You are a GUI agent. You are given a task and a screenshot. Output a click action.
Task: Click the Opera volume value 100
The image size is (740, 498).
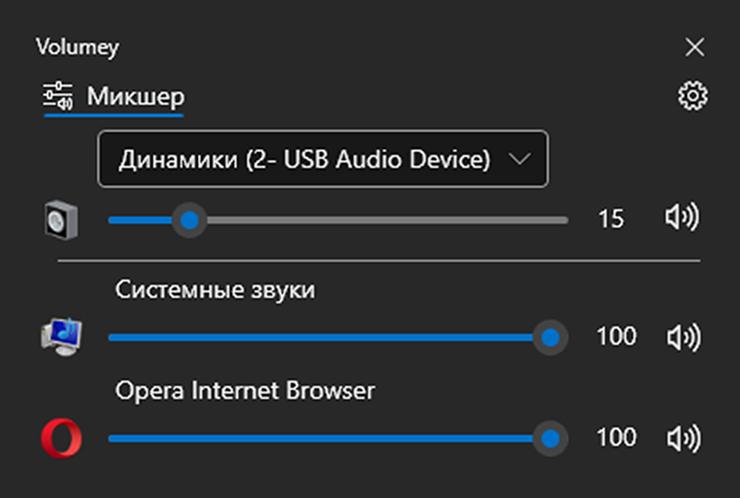[x=616, y=438]
